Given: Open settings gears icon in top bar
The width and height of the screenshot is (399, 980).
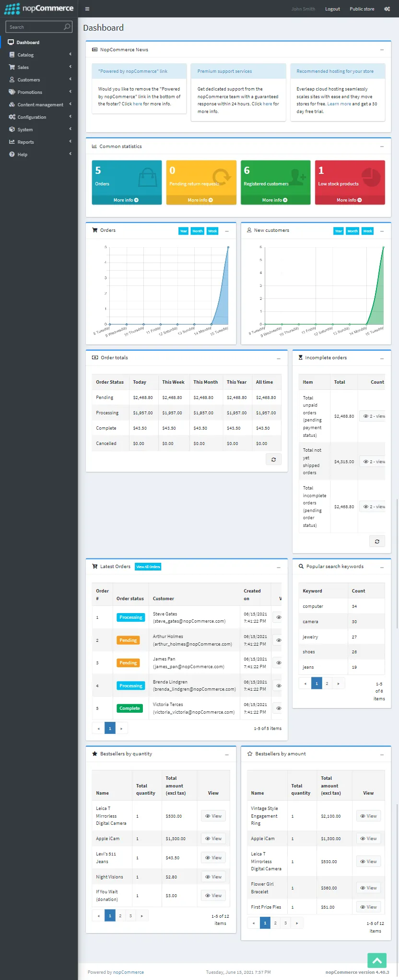Looking at the screenshot, I should click(x=387, y=9).
